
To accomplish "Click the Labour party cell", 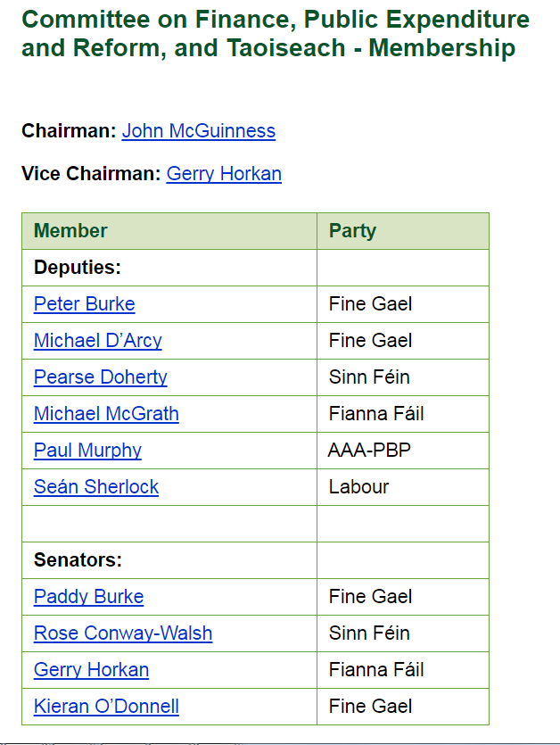I will pyautogui.click(x=358, y=487).
